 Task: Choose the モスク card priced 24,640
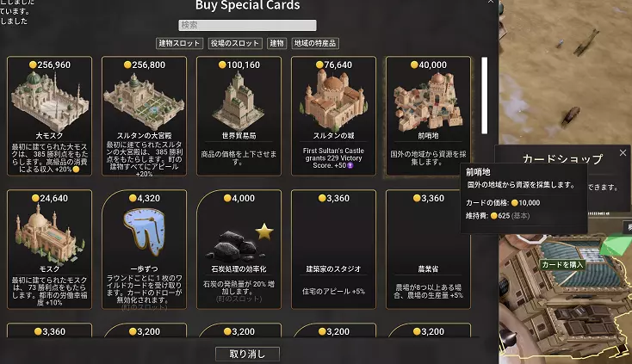50,250
